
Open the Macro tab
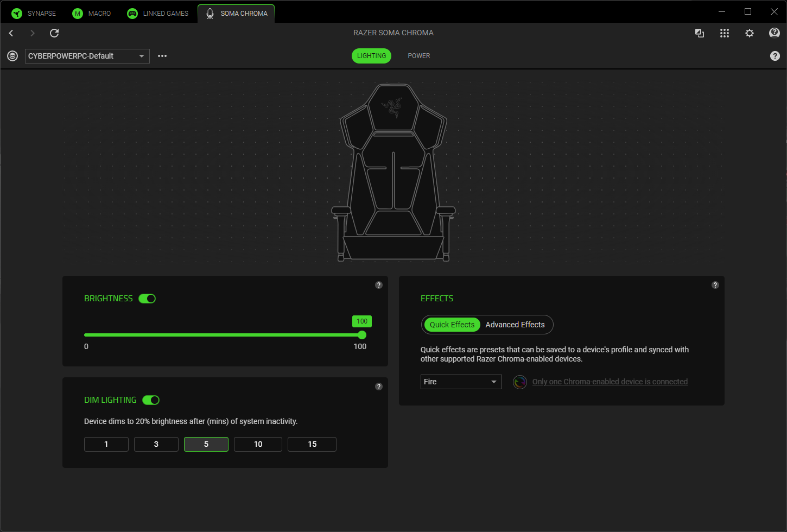(92, 14)
